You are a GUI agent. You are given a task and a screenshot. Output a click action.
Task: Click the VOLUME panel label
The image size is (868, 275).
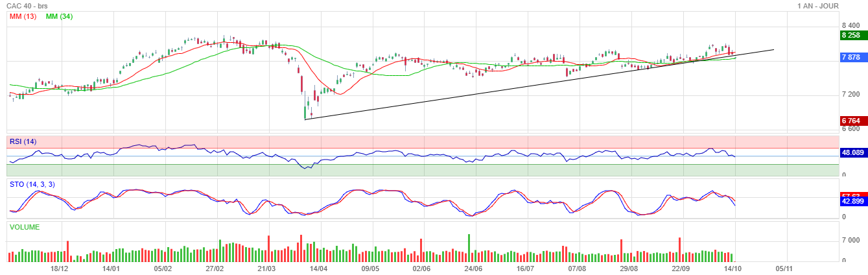tap(25, 227)
